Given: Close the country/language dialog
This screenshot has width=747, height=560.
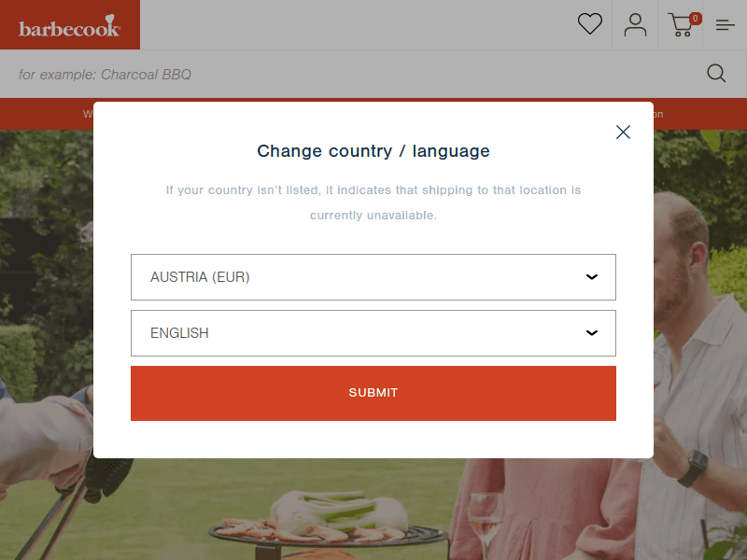Looking at the screenshot, I should (x=623, y=132).
